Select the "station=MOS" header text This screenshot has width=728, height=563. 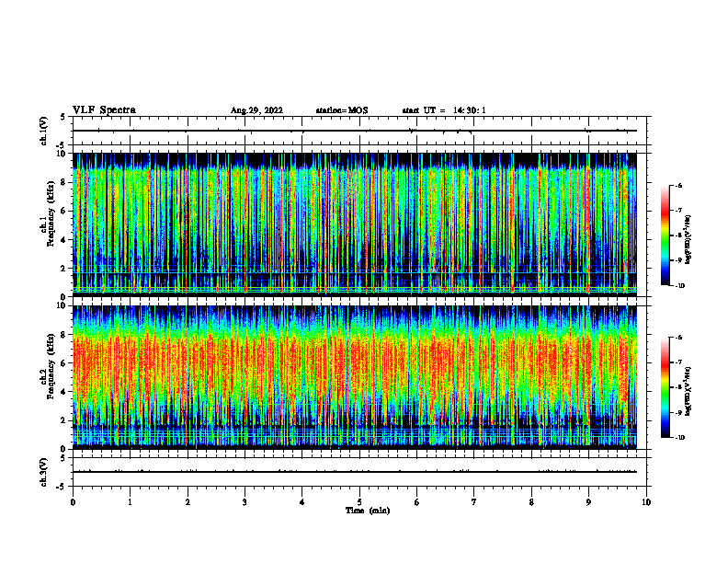click(x=342, y=110)
